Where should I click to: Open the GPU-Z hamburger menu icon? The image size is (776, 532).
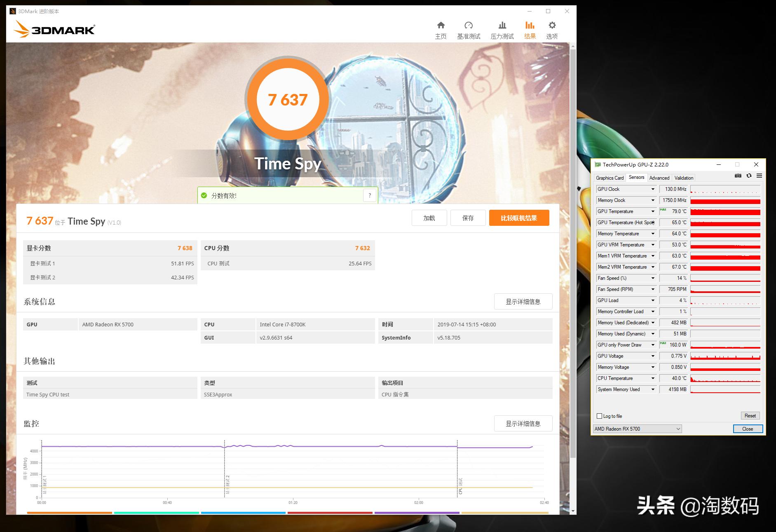pyautogui.click(x=760, y=176)
